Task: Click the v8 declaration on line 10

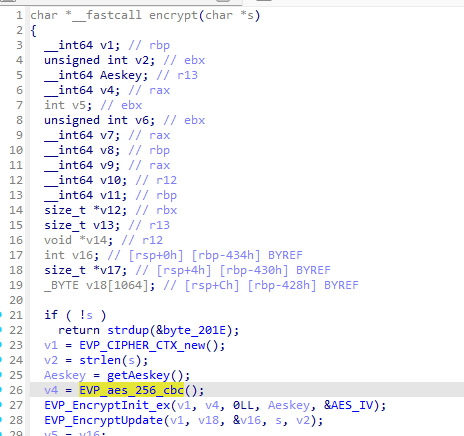Action: (107, 150)
